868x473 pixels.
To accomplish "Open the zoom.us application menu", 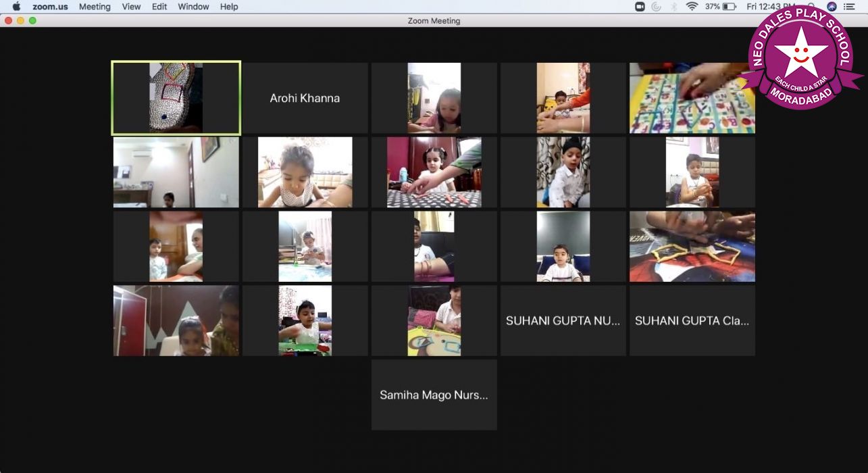I will [x=51, y=7].
